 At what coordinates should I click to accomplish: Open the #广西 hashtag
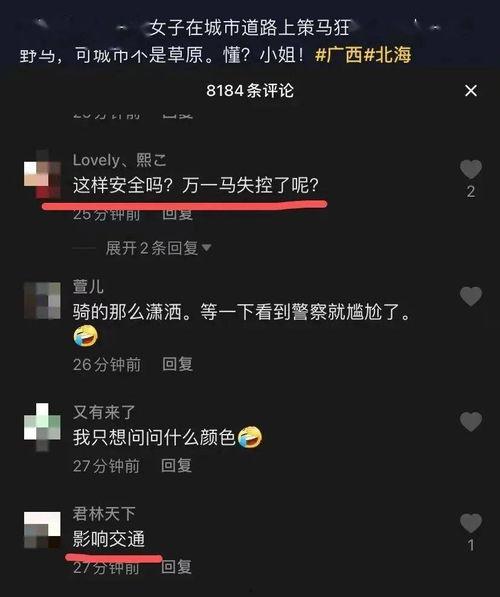pyautogui.click(x=339, y=55)
